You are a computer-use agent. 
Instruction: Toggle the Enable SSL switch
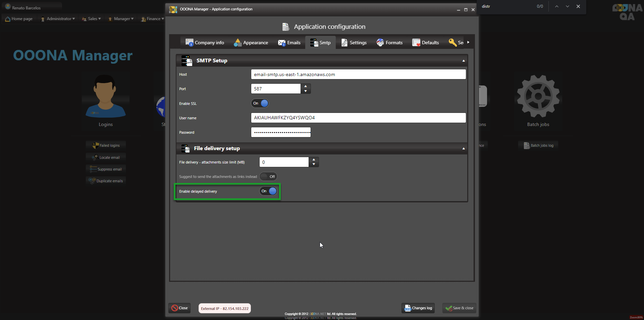pos(260,103)
